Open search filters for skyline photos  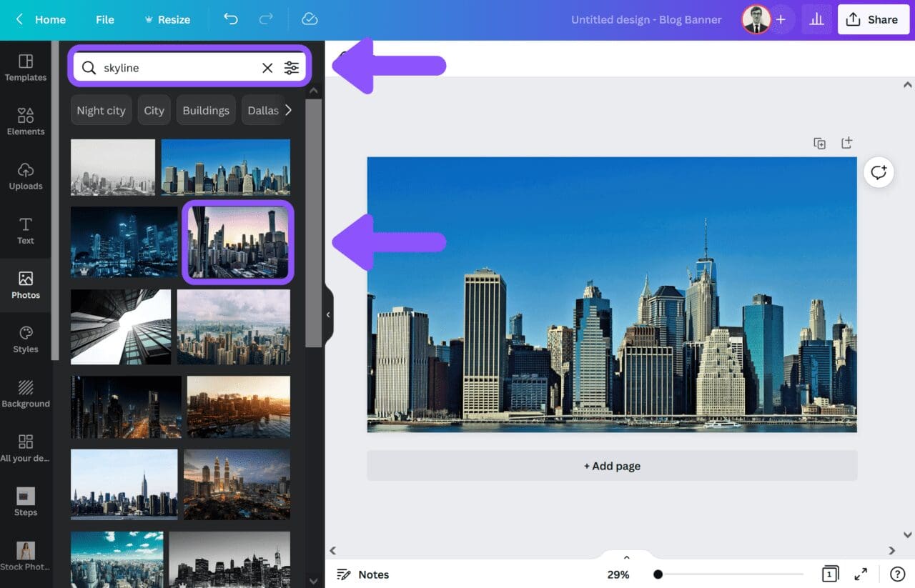[x=292, y=67]
